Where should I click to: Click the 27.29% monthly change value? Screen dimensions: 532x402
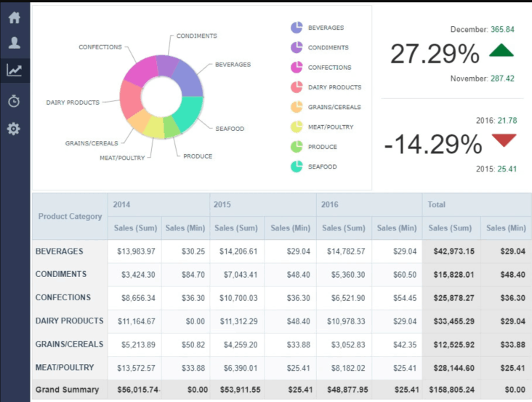(x=435, y=55)
